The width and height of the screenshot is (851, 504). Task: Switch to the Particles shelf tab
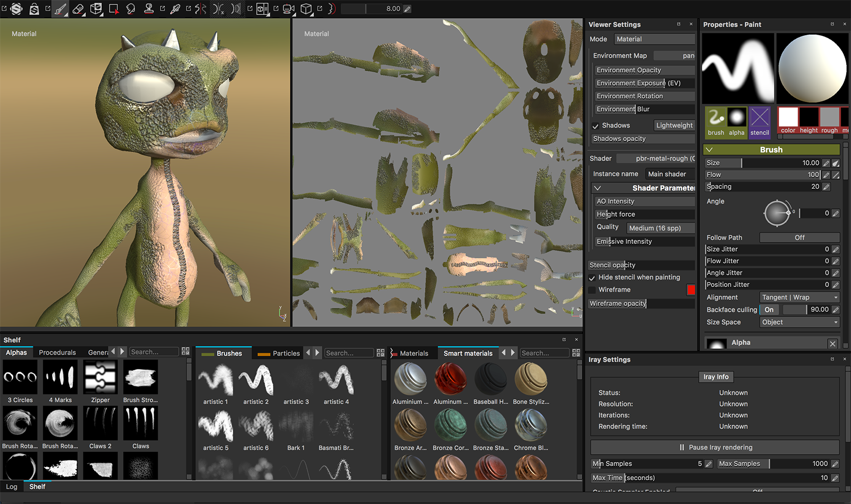click(x=282, y=352)
